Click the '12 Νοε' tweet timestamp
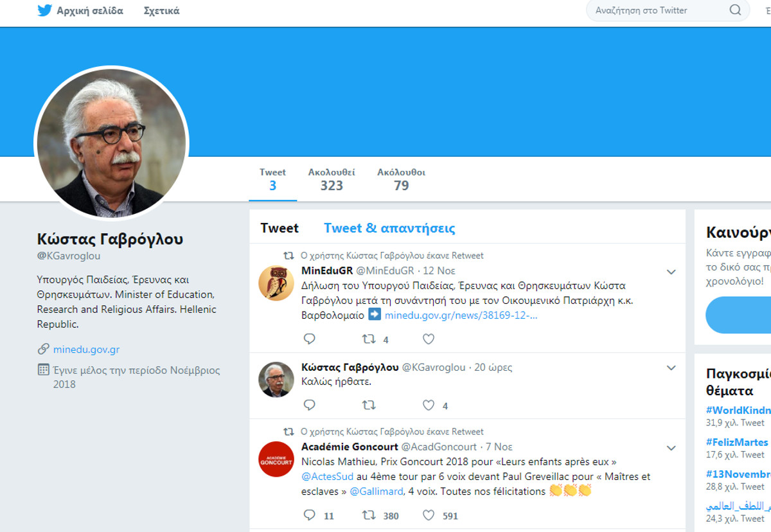The width and height of the screenshot is (771, 532). click(439, 270)
